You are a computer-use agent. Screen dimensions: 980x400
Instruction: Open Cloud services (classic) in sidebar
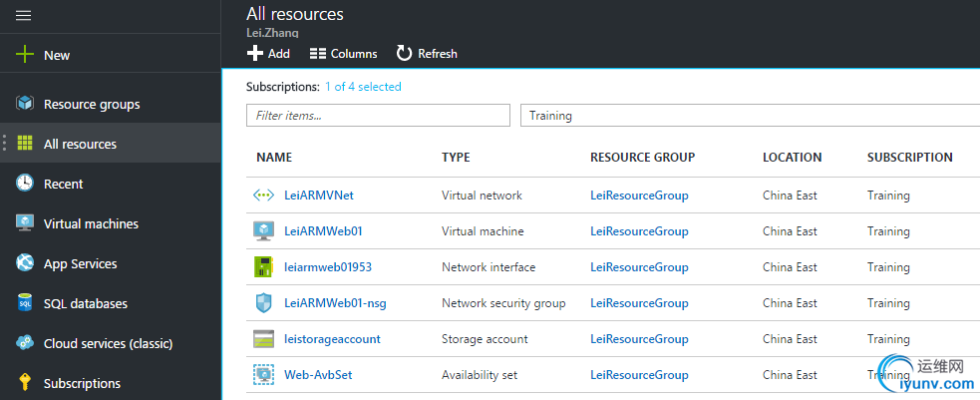coord(110,344)
